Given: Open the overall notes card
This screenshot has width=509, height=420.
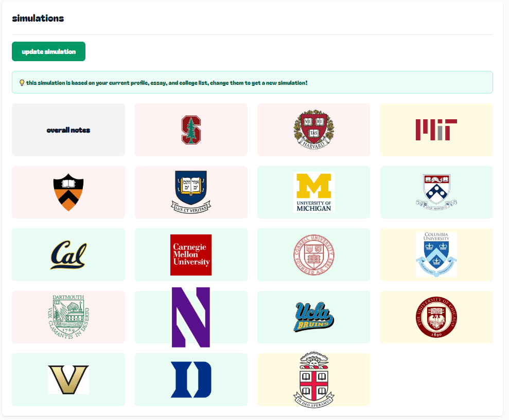Looking at the screenshot, I should (68, 130).
